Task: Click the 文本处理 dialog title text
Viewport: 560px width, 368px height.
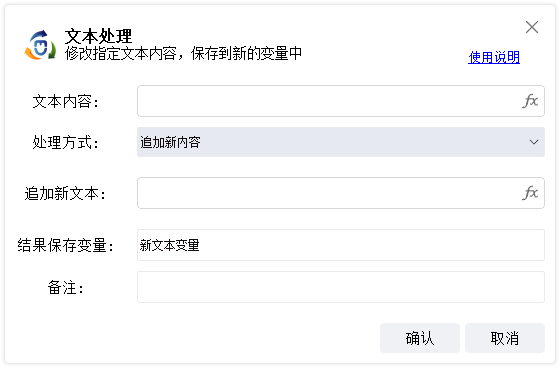Action: (98, 36)
